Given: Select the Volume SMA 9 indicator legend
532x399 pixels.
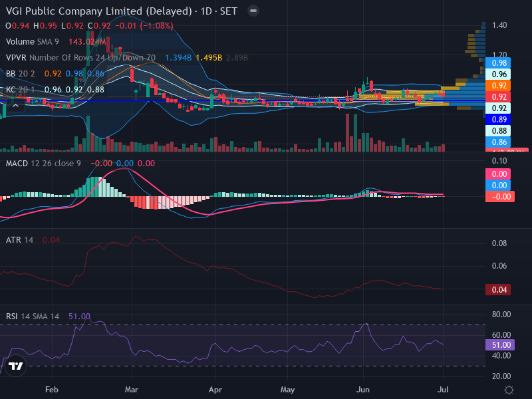Looking at the screenshot, I should [x=32, y=42].
